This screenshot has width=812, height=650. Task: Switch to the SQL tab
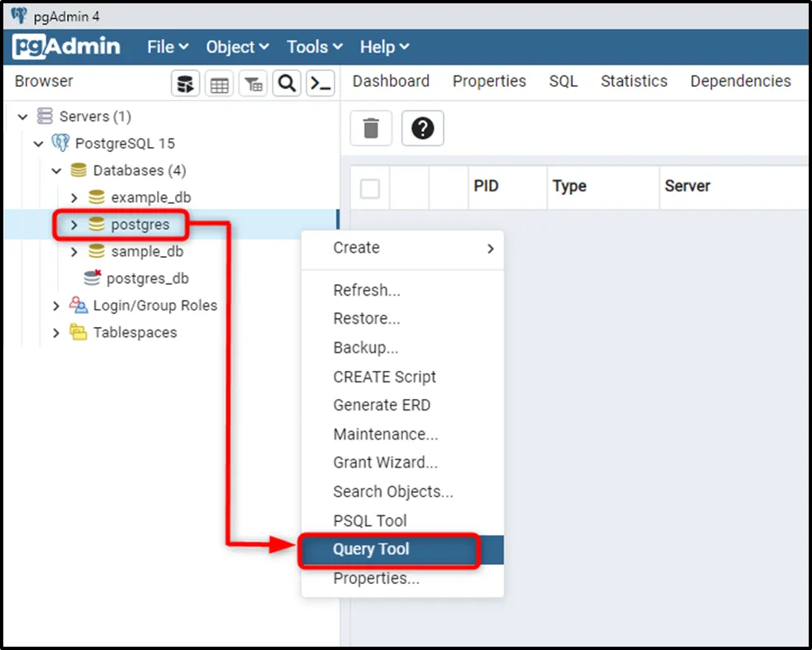click(563, 81)
